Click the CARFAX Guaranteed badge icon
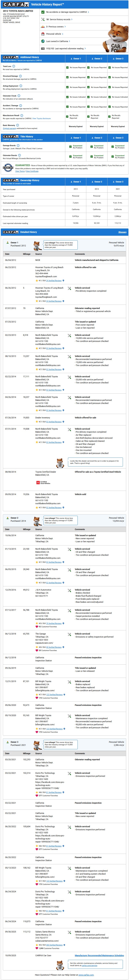Image resolution: width=130 pixels, height=980 pixels. pos(8,167)
